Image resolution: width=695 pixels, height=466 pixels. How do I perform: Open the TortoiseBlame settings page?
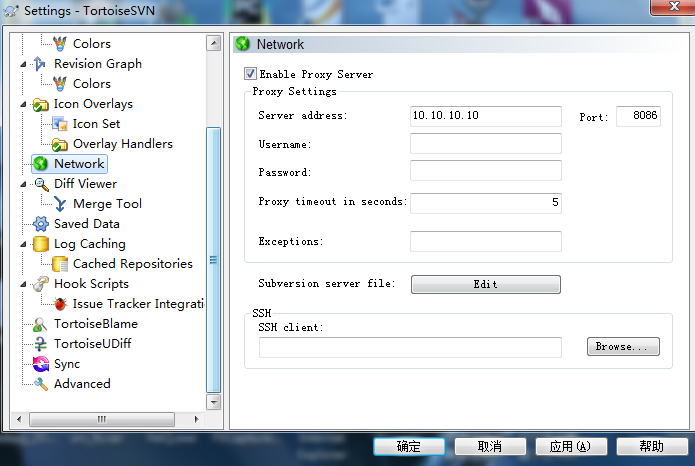[96, 324]
